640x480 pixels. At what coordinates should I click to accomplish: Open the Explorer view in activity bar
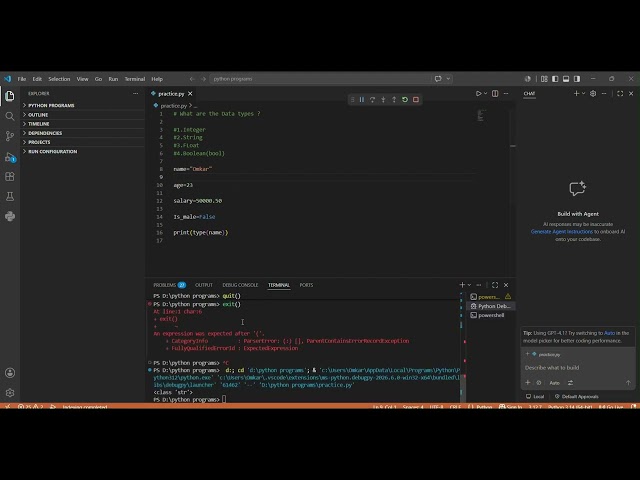pos(10,96)
